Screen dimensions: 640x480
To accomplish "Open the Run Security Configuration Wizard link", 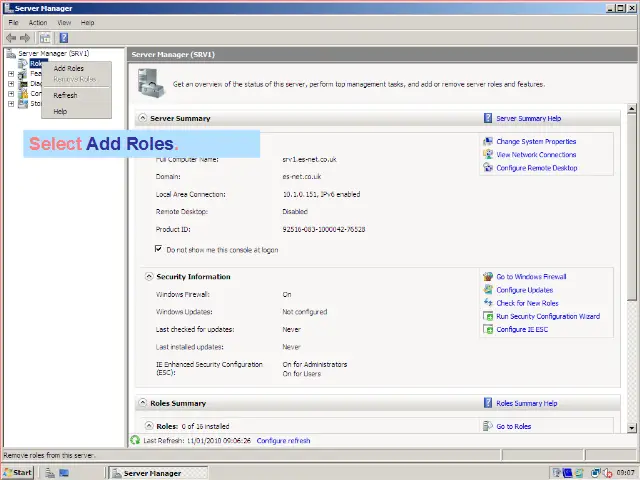I will point(548,316).
